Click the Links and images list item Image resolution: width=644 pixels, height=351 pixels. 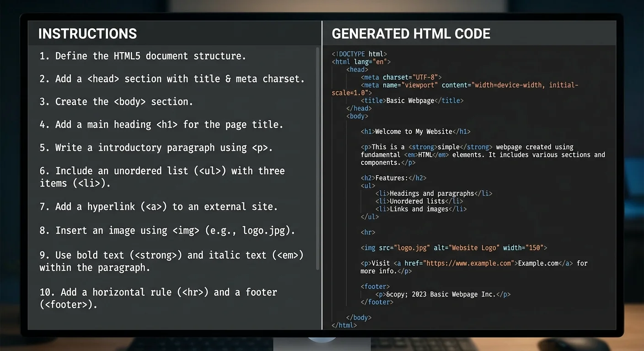click(x=421, y=209)
